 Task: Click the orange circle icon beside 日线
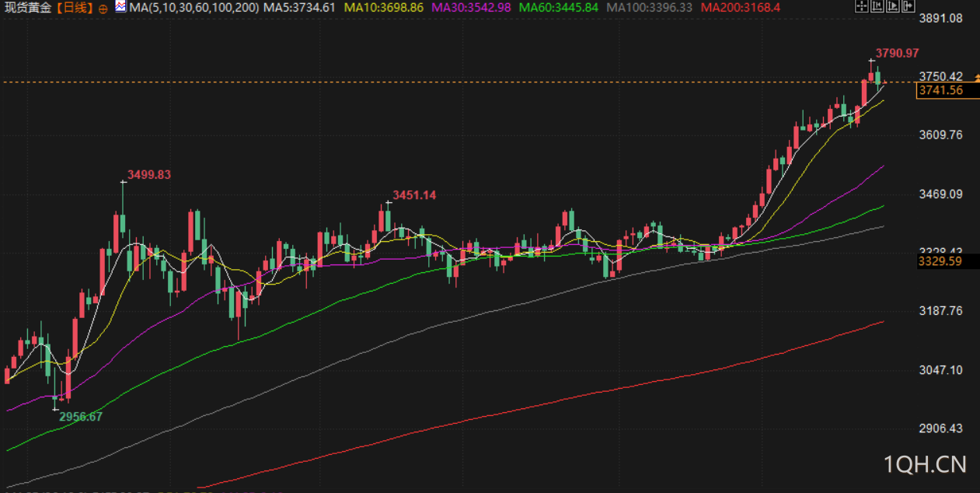click(x=103, y=8)
